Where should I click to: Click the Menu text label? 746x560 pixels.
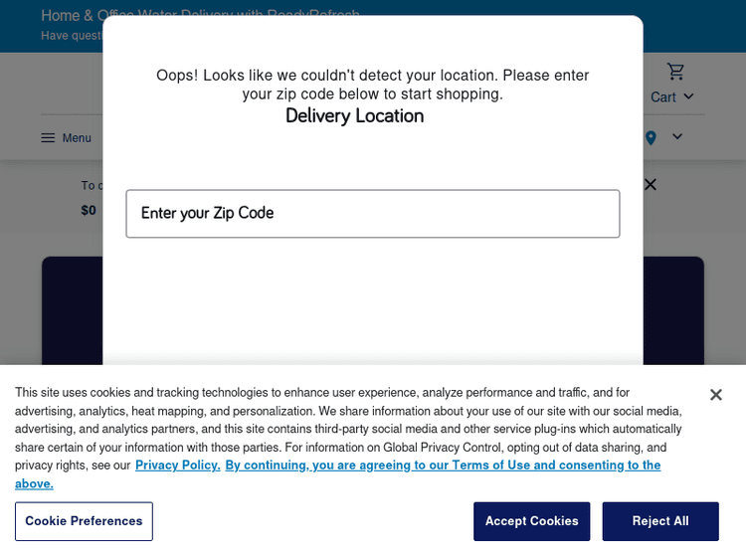tap(77, 138)
